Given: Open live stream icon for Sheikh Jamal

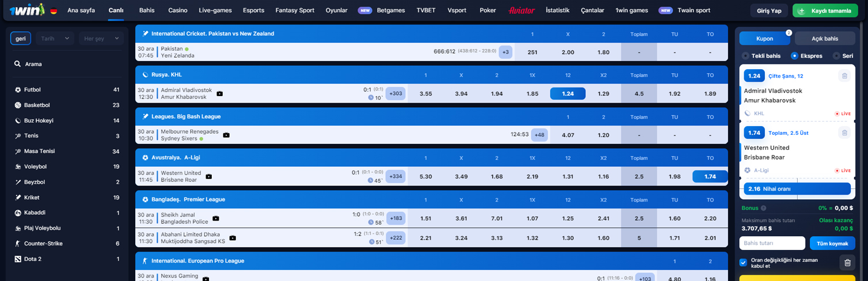Looking at the screenshot, I should pyautogui.click(x=216, y=218).
